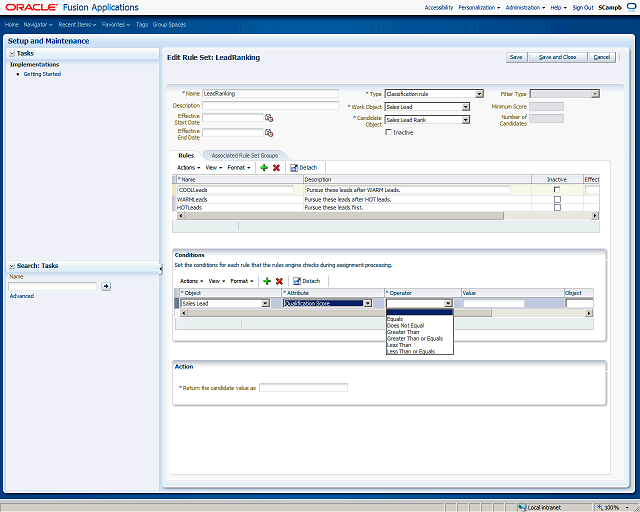Cancel editing the rule set
The height and width of the screenshot is (512, 640).
[x=602, y=57]
